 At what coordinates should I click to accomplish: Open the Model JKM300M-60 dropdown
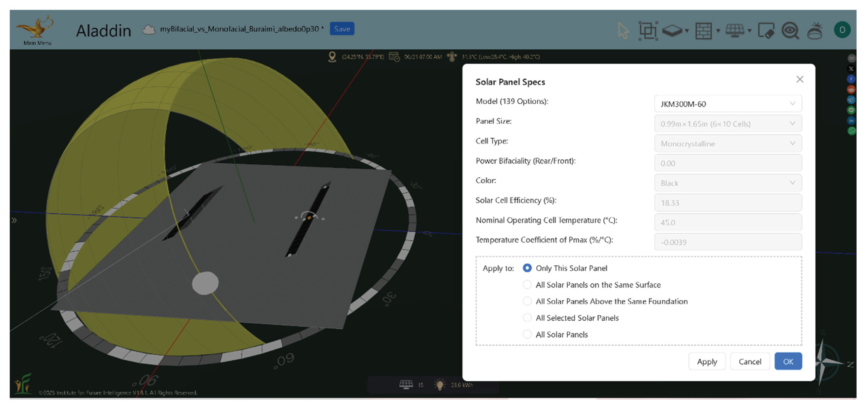[x=728, y=104]
